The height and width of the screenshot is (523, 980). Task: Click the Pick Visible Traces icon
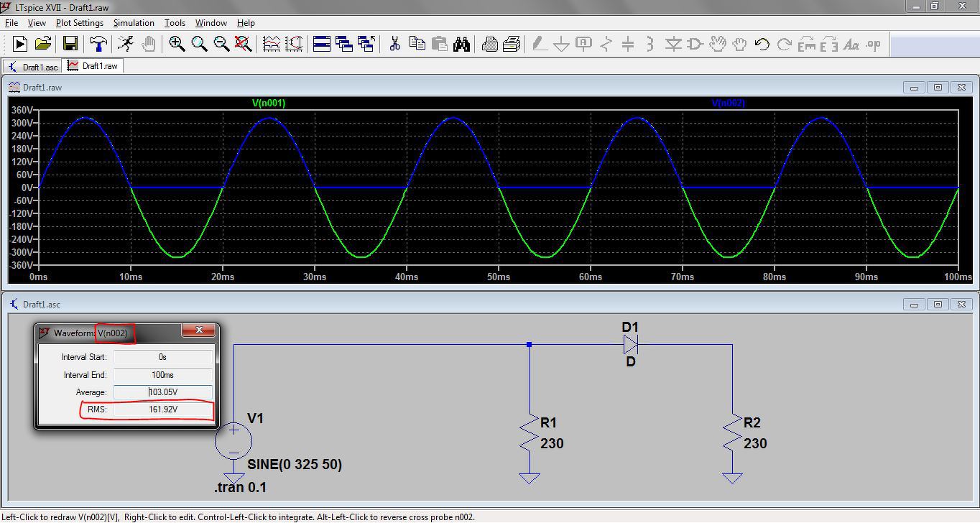(272, 45)
